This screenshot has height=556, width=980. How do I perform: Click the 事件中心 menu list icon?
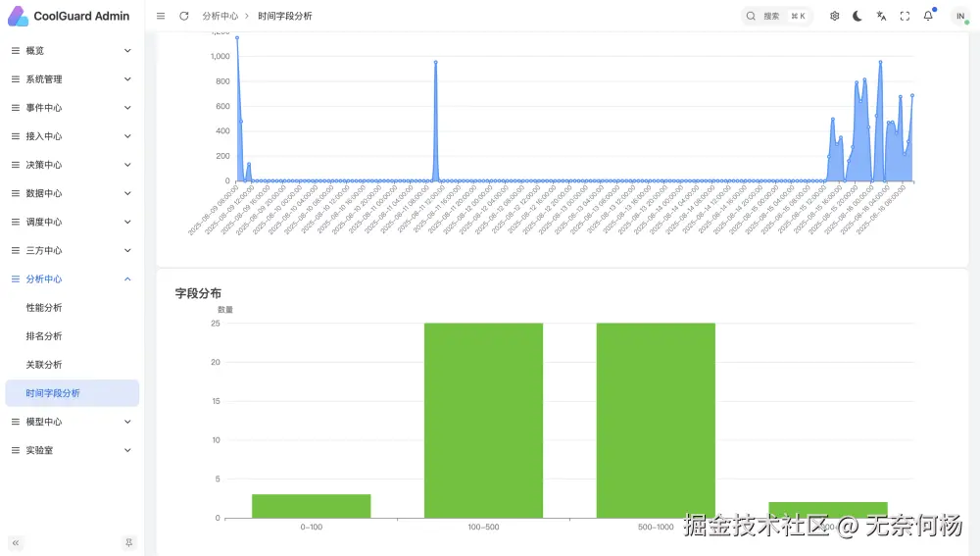16,108
